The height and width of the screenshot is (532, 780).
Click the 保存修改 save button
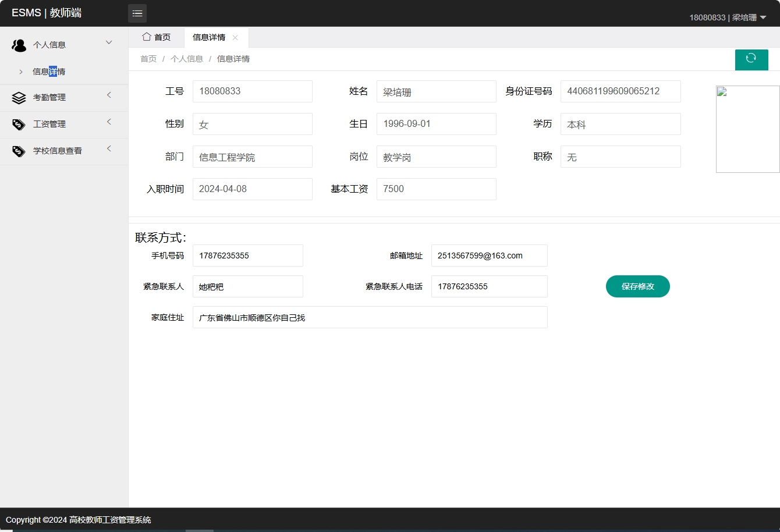(637, 286)
